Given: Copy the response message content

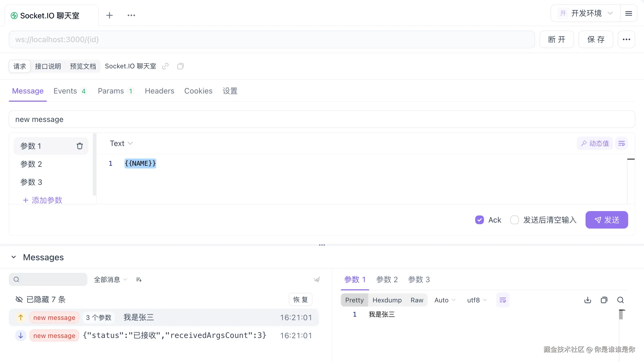Looking at the screenshot, I should click(604, 300).
